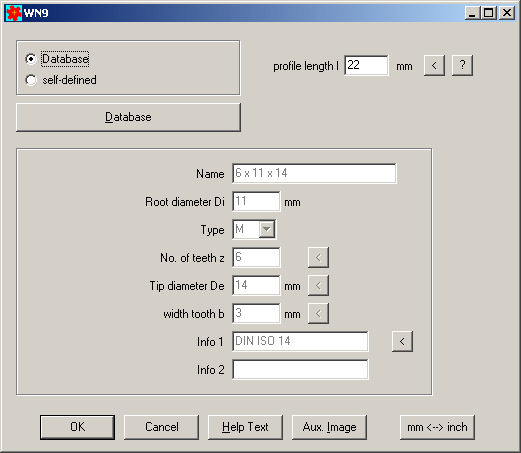521x453 pixels.
Task: Show the Aux. Image
Action: coord(329,427)
